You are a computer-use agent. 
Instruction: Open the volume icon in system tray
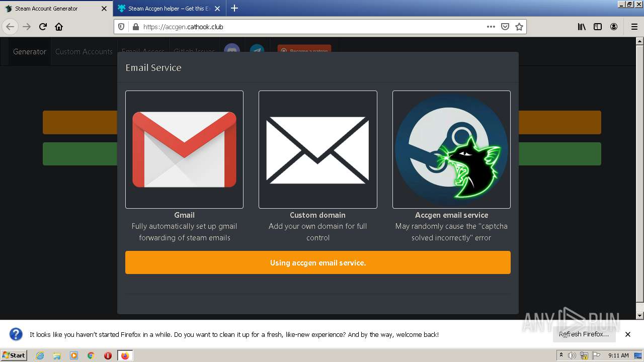point(572,355)
